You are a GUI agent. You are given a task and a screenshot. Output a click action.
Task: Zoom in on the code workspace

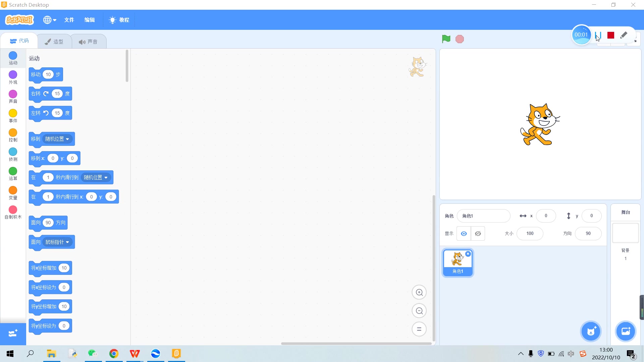pyautogui.click(x=419, y=292)
